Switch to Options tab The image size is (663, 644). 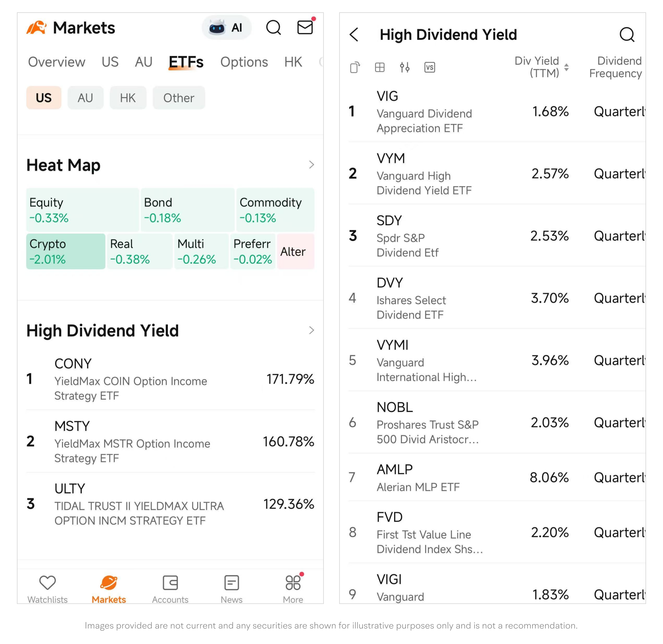244,62
